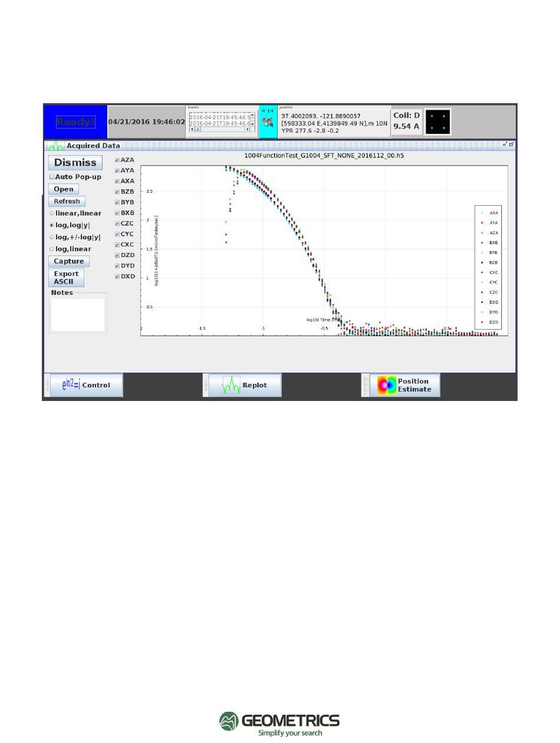Click the blue Ready! status indicator

click(x=75, y=122)
